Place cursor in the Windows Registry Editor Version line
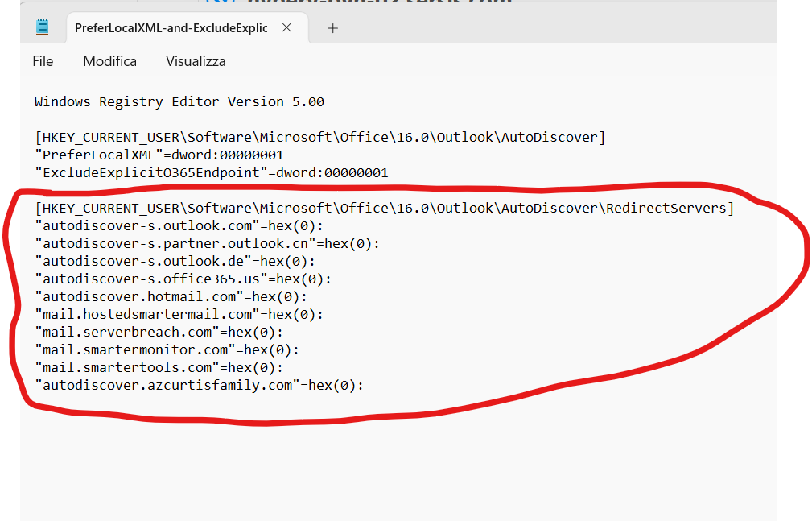Image resolution: width=812 pixels, height=521 pixels. [179, 102]
